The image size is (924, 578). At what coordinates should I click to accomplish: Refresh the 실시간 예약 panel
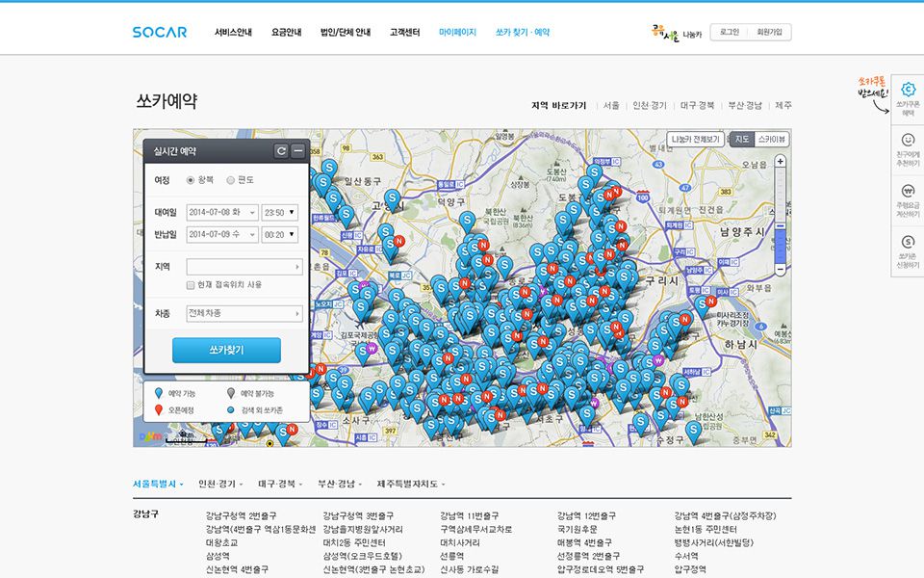click(x=281, y=151)
